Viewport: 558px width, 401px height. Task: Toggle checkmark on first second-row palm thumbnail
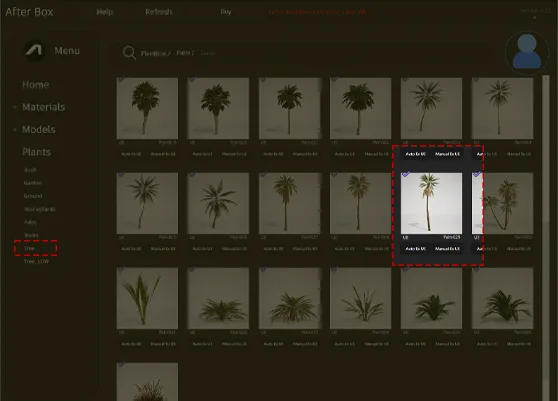tap(121, 174)
